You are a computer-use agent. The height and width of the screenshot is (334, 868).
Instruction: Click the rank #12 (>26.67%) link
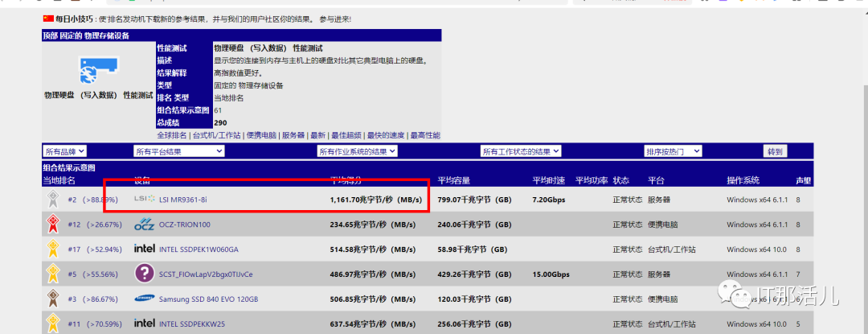[94, 225]
